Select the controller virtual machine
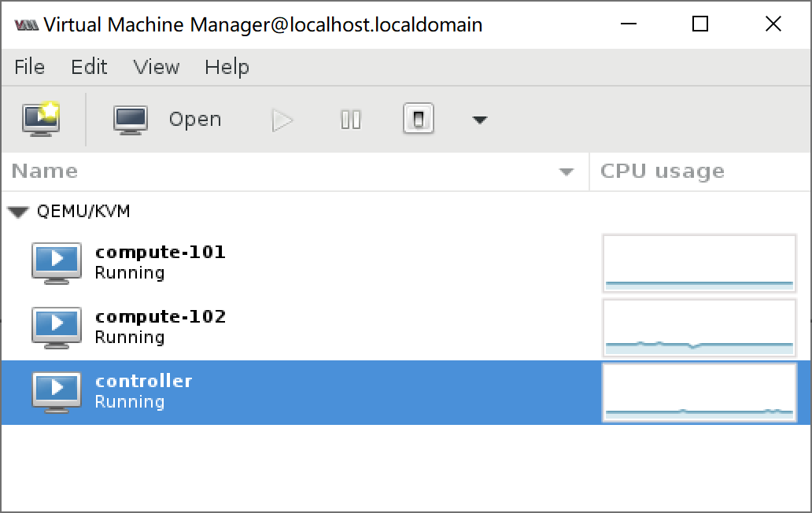Viewport: 812px width, 513px height. [x=406, y=393]
